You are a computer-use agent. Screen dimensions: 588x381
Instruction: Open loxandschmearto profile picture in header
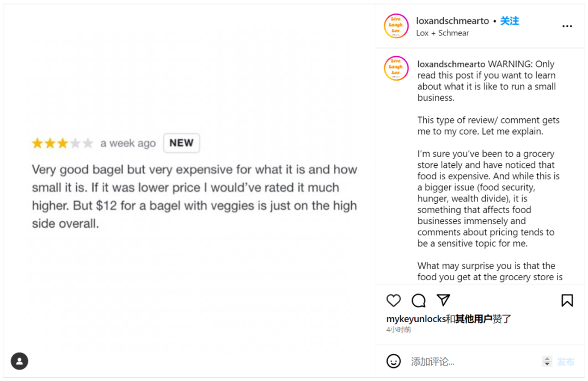click(x=396, y=26)
